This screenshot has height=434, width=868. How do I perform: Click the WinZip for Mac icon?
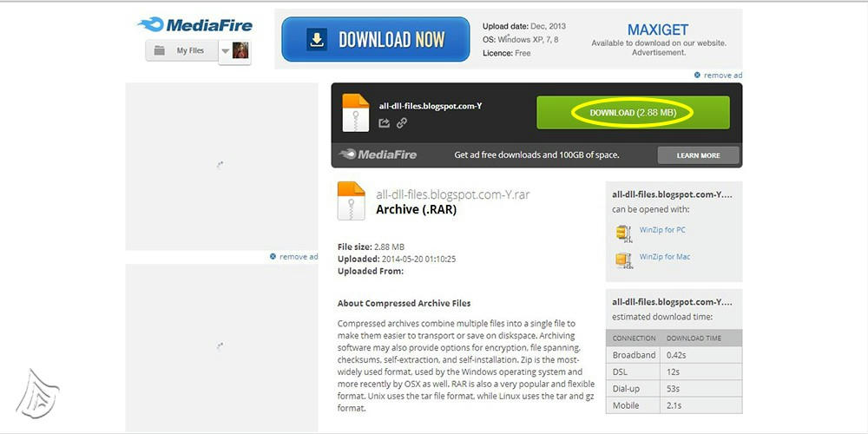tap(624, 260)
